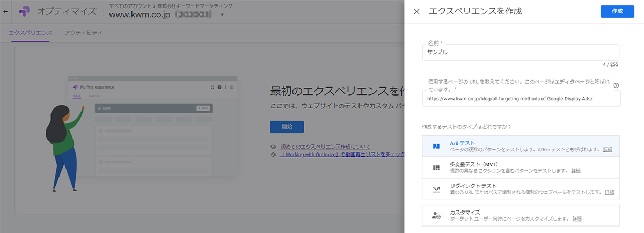644x233 pixels.
Task: Switch to the エクスペリエンス tab
Action: [x=30, y=33]
